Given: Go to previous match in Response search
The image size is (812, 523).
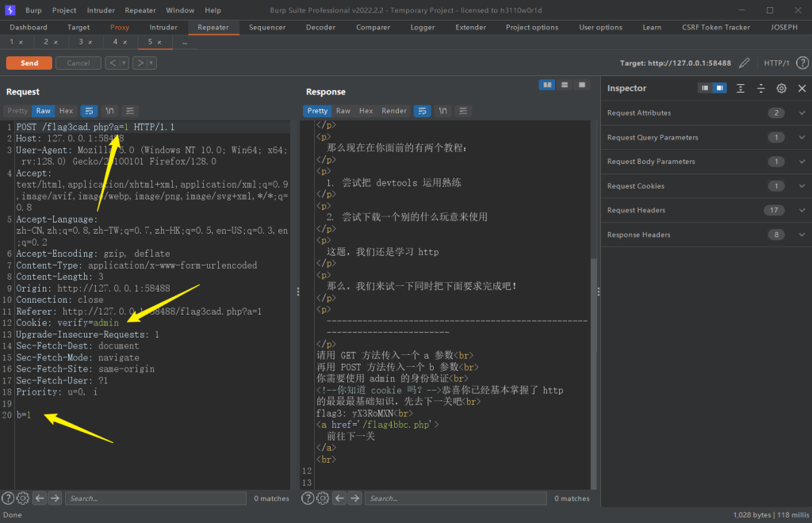Looking at the screenshot, I should tap(339, 498).
